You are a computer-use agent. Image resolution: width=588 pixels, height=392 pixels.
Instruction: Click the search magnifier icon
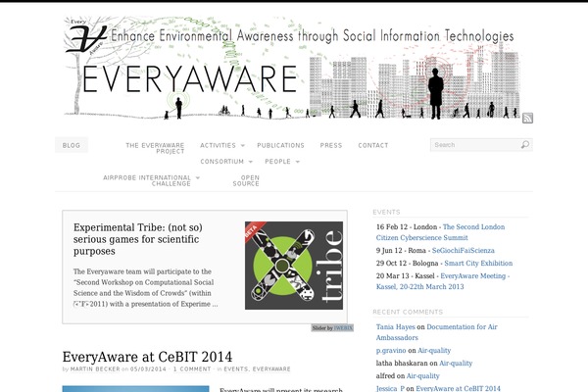(x=525, y=145)
